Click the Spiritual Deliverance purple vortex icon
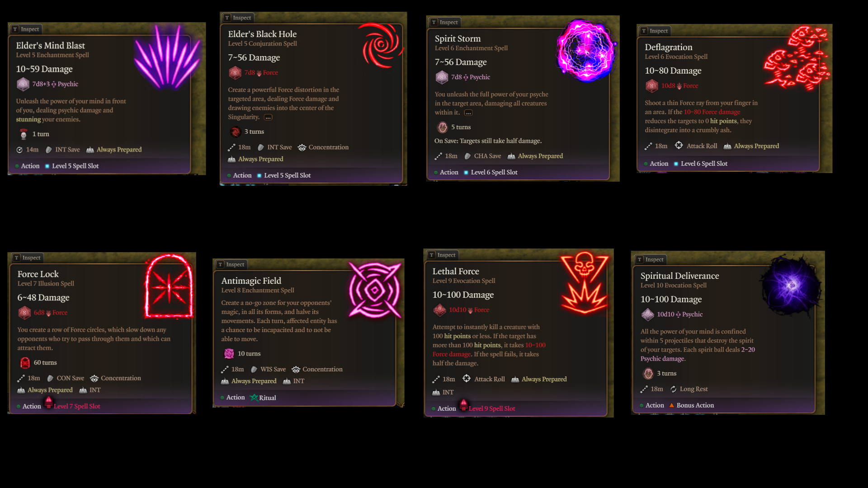This screenshot has height=488, width=868. pos(791,285)
